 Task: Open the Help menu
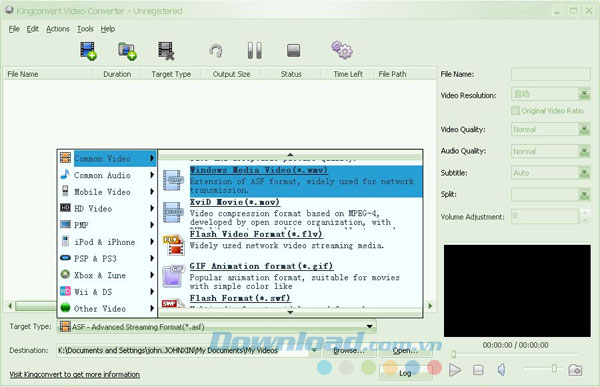pos(108,29)
